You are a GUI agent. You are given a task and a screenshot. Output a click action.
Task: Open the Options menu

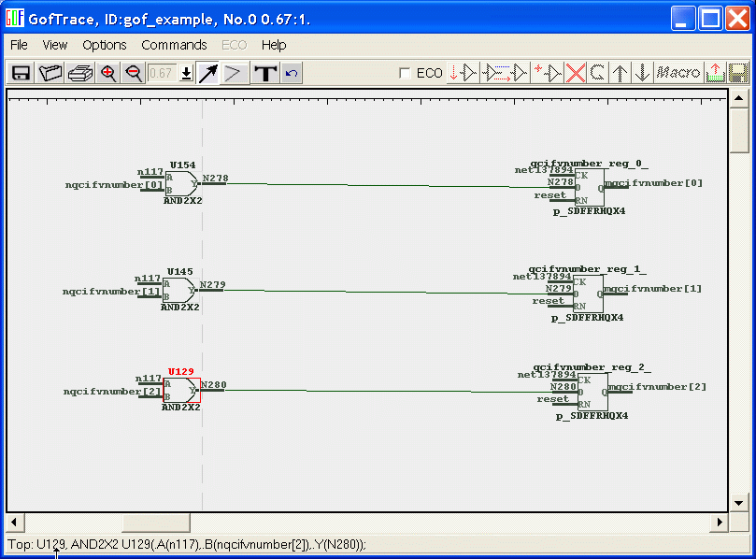coord(104,45)
